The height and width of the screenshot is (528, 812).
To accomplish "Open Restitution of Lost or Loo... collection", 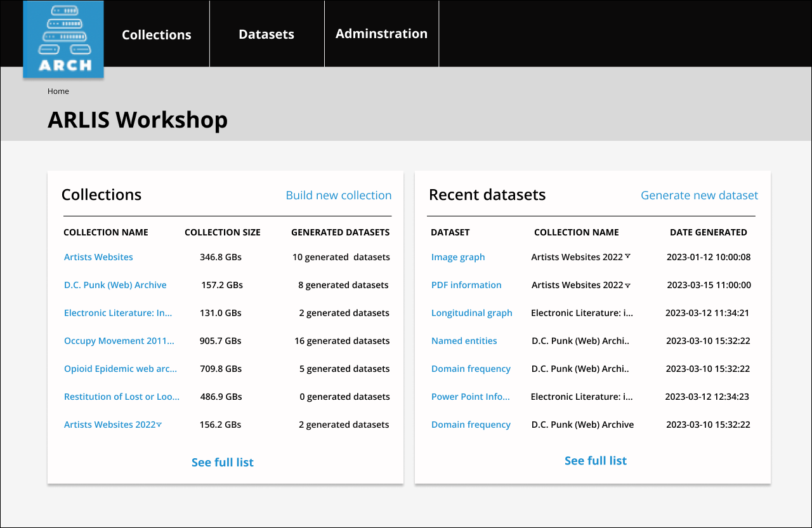I will [122, 397].
